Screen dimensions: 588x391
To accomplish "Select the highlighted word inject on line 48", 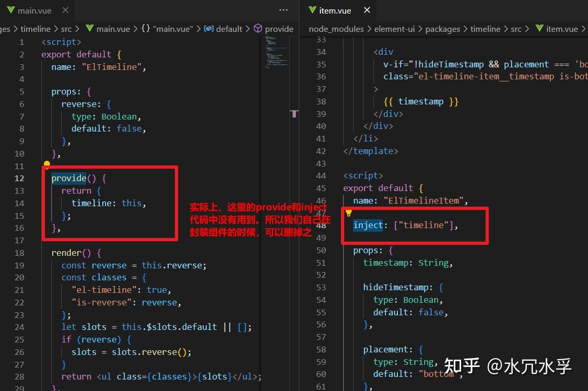I will click(369, 225).
